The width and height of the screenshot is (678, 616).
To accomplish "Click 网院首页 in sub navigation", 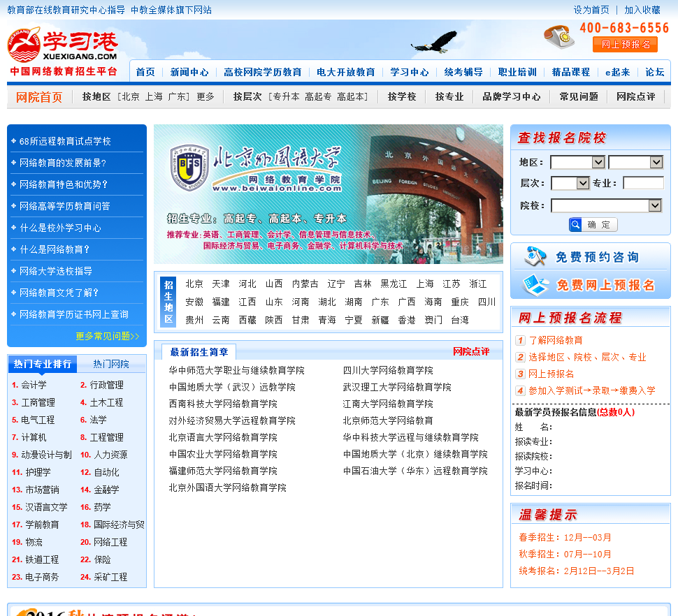I will [x=39, y=97].
